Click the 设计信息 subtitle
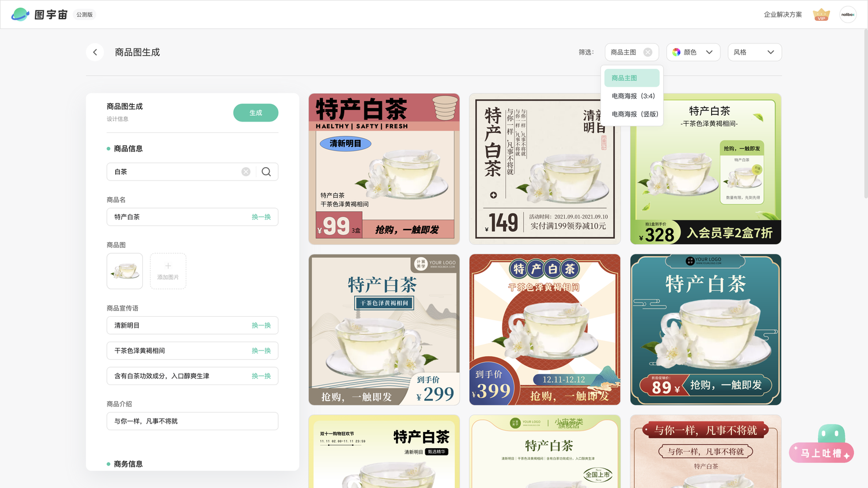This screenshot has width=868, height=488. coord(117,119)
